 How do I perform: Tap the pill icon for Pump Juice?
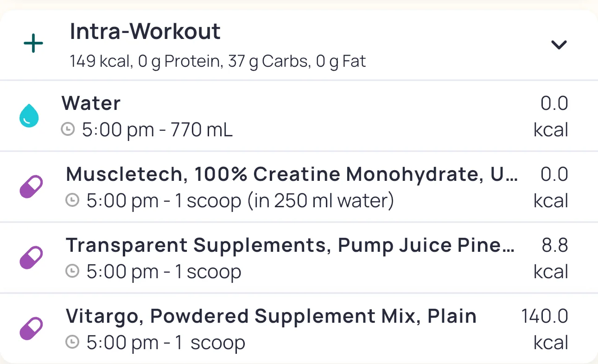click(31, 258)
